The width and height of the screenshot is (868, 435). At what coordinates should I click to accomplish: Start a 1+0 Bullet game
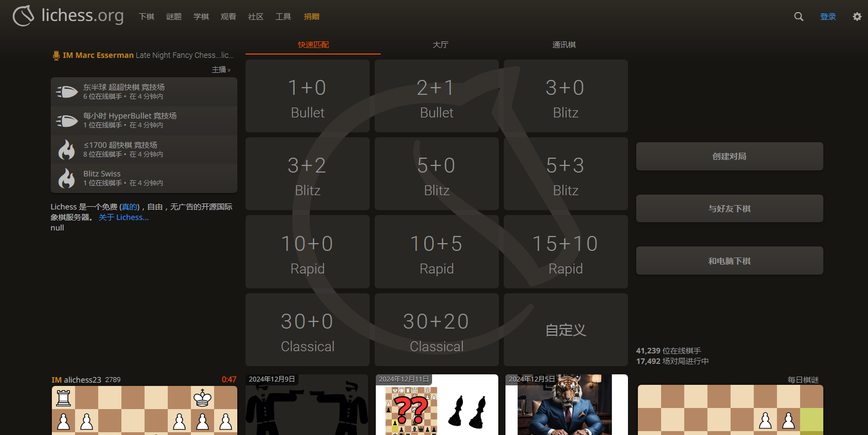coord(307,96)
